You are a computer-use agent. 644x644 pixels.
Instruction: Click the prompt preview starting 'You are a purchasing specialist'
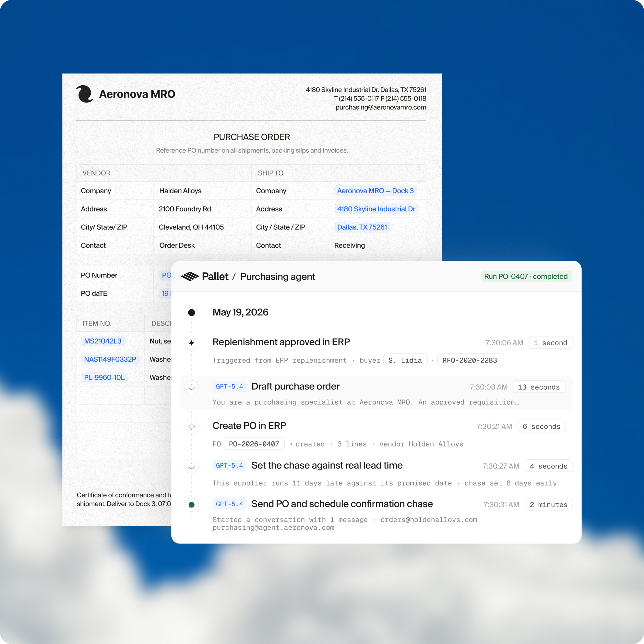pyautogui.click(x=366, y=402)
